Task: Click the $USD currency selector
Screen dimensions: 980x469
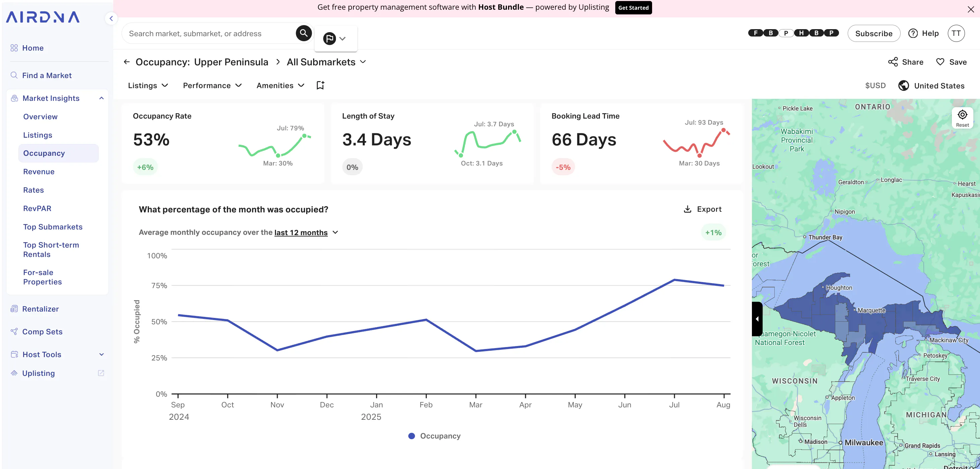Action: pyautogui.click(x=875, y=85)
